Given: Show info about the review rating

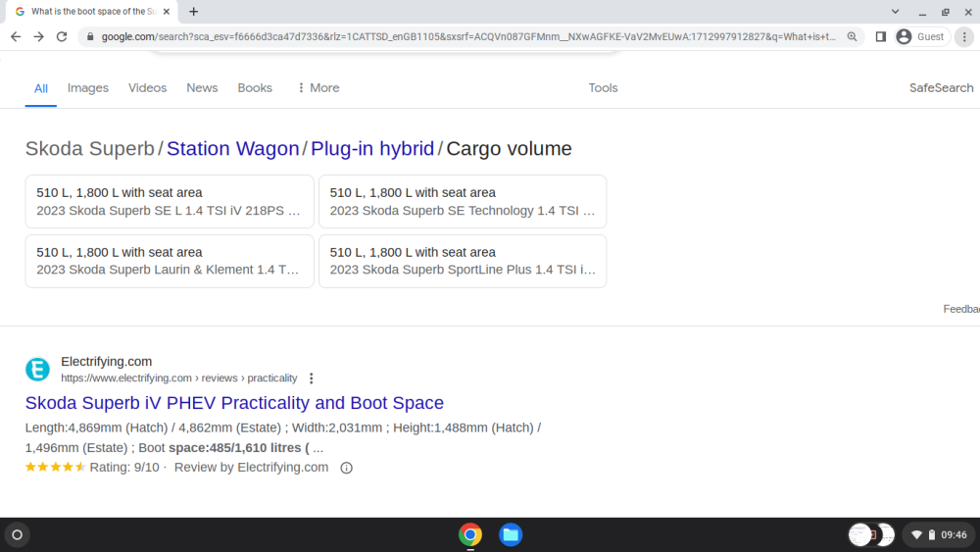Looking at the screenshot, I should click(x=346, y=468).
